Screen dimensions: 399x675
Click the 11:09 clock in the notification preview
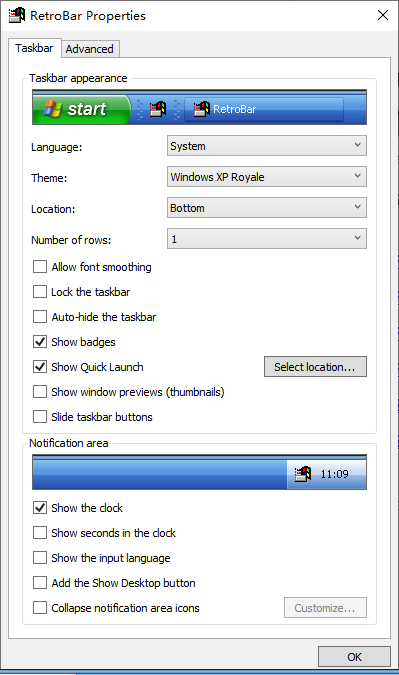pos(334,474)
